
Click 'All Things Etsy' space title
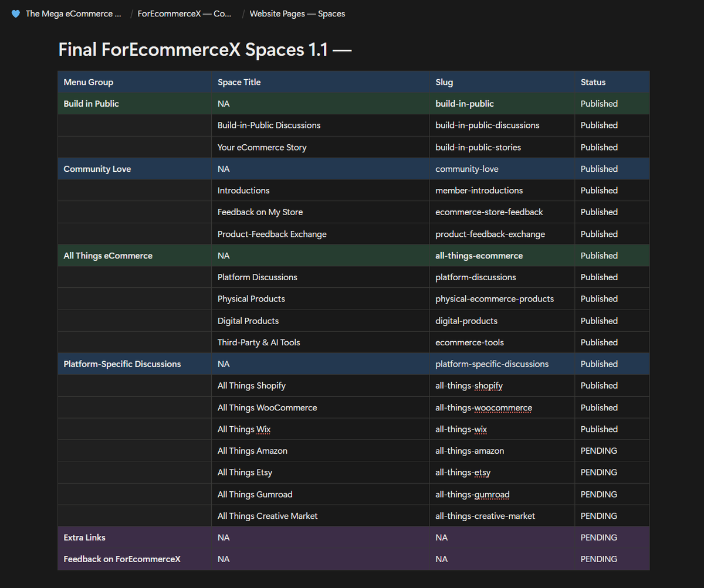click(x=320, y=473)
